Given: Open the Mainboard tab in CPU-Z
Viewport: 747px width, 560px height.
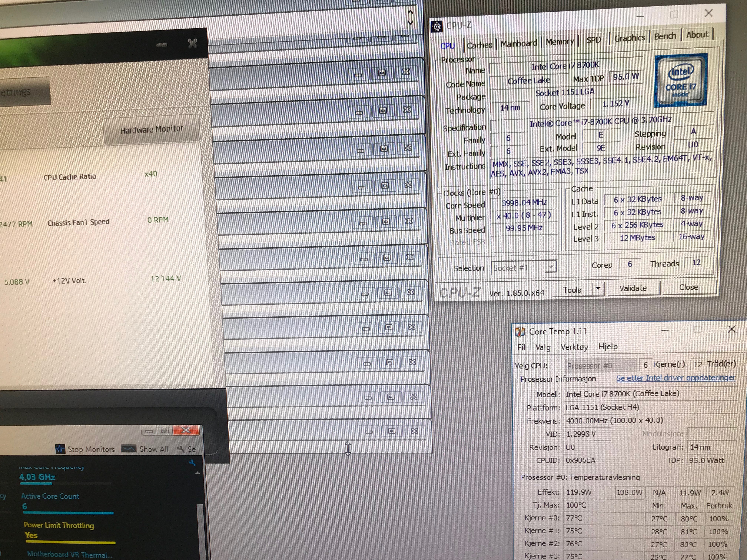Looking at the screenshot, I should pos(519,44).
